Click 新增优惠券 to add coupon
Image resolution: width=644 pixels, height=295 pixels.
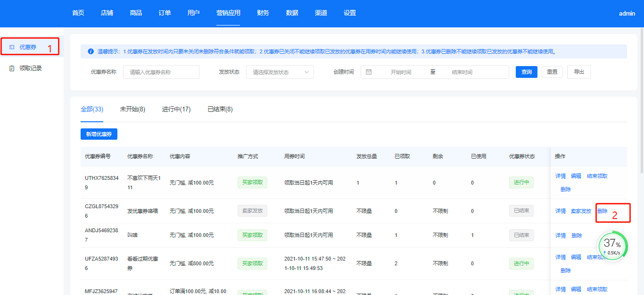(99, 134)
